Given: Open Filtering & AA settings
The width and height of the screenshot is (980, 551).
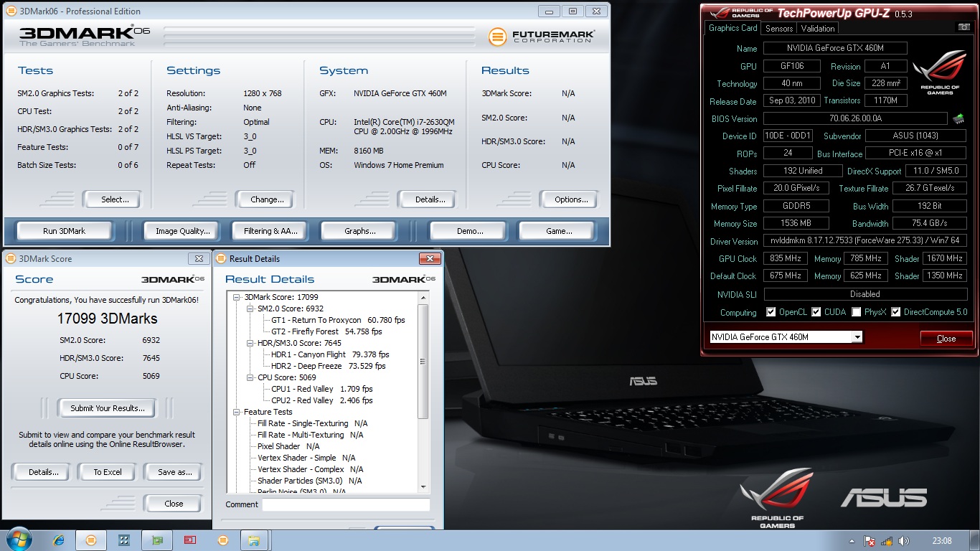Looking at the screenshot, I should coord(270,231).
